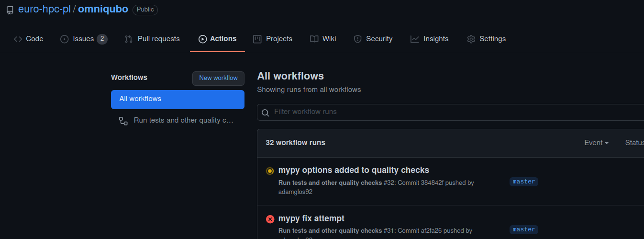Click the search magnifier icon in filter box

click(265, 113)
